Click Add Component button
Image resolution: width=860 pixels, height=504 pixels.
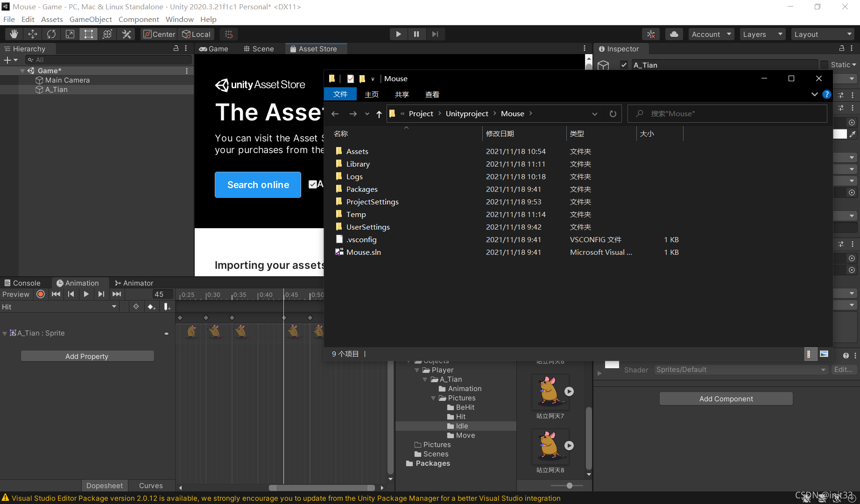click(726, 399)
